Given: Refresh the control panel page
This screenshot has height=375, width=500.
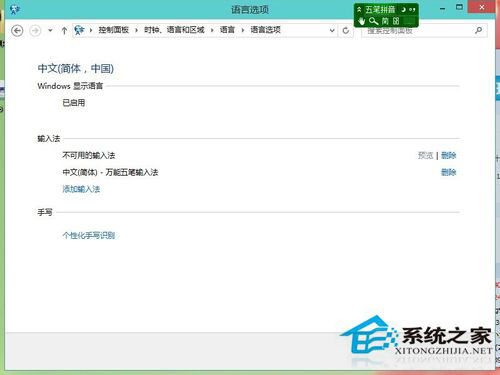Looking at the screenshot, I should [346, 31].
